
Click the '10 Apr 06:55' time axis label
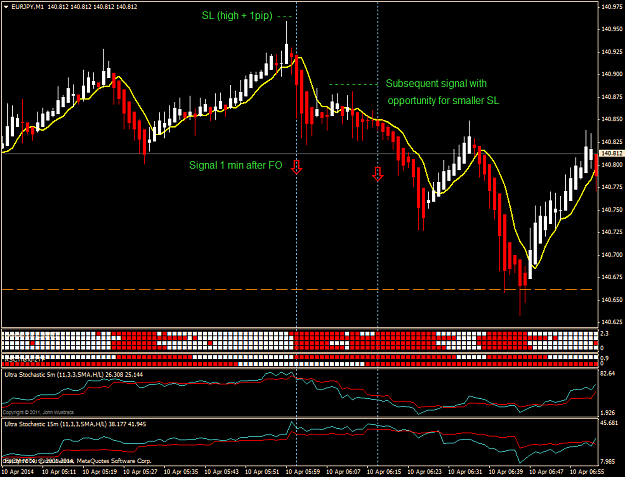[x=587, y=472]
